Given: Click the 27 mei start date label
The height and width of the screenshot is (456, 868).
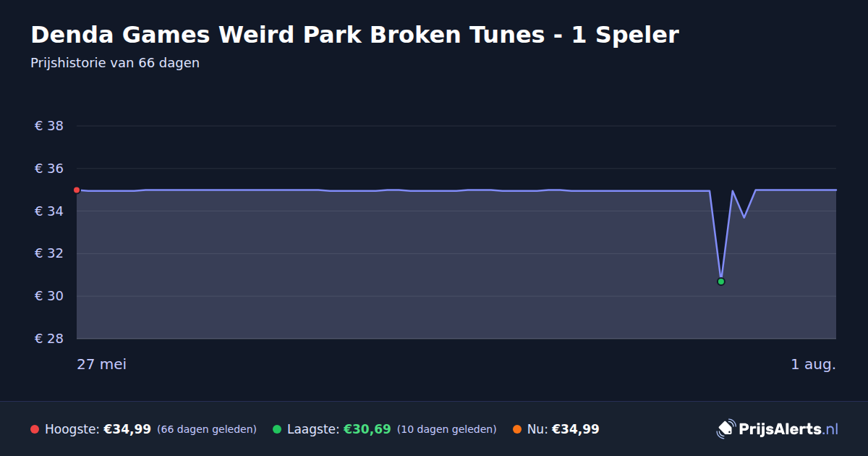Looking at the screenshot, I should click(101, 364).
